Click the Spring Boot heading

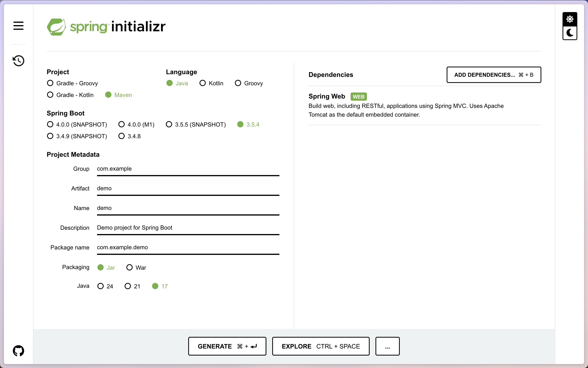click(x=65, y=113)
